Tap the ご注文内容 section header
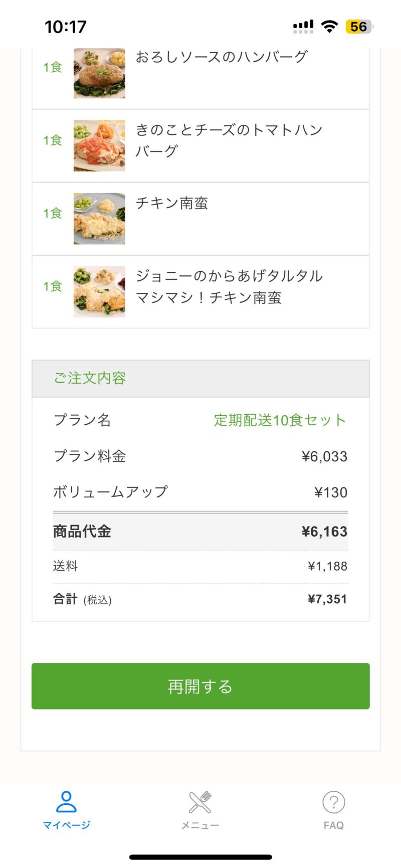This screenshot has width=401, height=868. click(x=90, y=378)
